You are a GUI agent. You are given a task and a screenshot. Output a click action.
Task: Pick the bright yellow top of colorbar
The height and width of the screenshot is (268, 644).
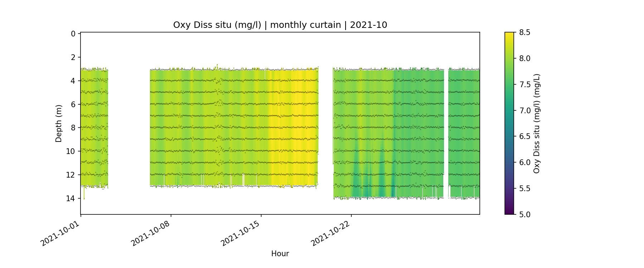click(x=509, y=35)
